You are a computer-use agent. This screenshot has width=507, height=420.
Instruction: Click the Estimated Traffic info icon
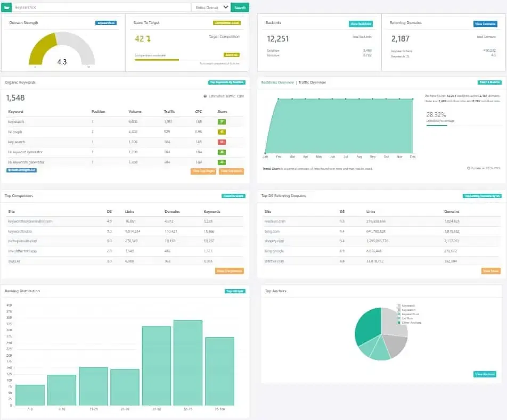(205, 96)
